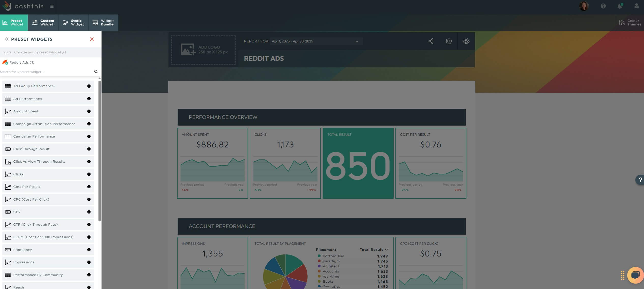Show info for ECPM widget
This screenshot has width=644, height=289.
point(89,237)
